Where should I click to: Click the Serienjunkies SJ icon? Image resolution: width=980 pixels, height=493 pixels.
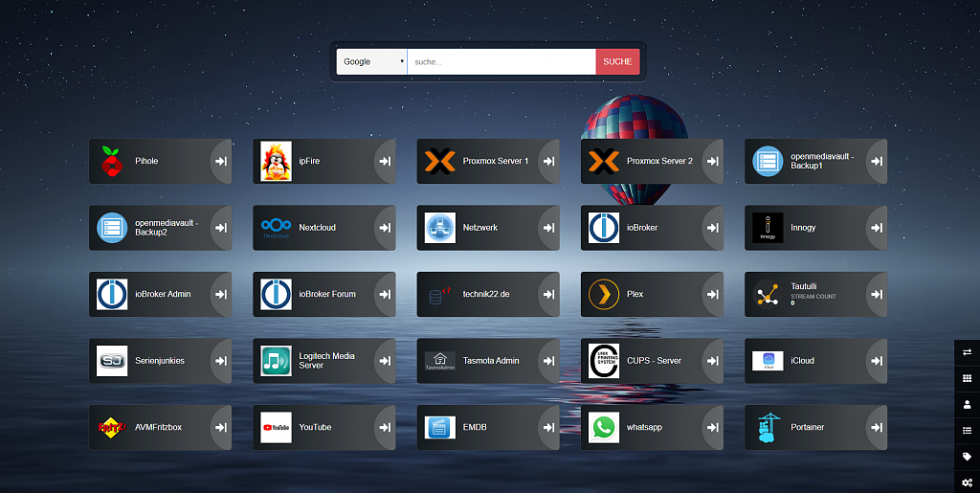point(112,361)
